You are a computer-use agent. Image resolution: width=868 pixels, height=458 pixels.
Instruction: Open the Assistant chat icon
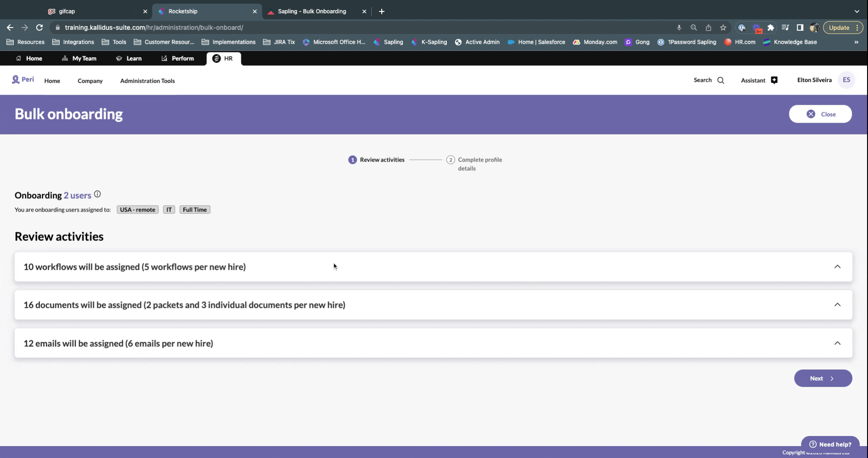click(774, 80)
